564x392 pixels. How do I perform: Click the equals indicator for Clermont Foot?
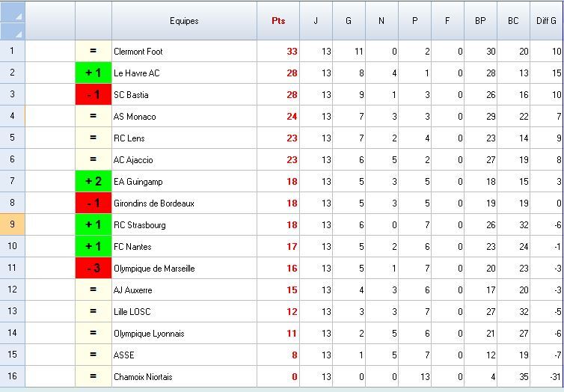94,52
